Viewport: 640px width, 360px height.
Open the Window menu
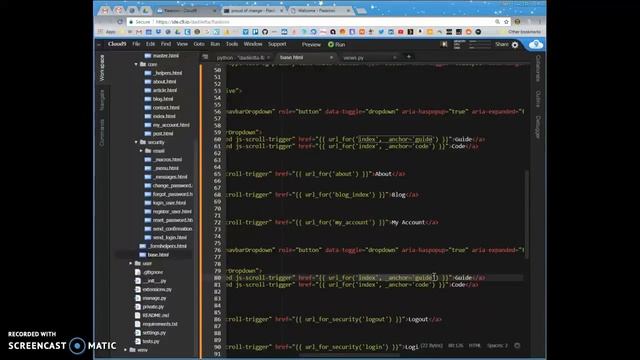coord(253,44)
